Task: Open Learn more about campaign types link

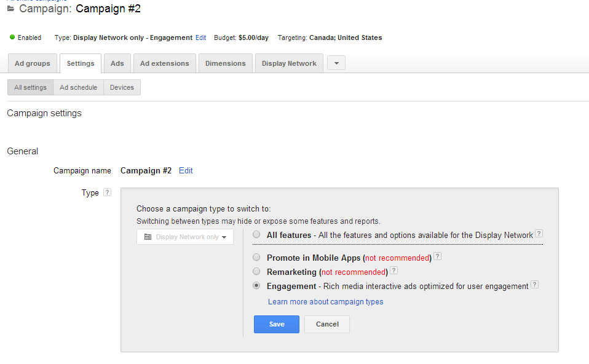Action: (325, 302)
